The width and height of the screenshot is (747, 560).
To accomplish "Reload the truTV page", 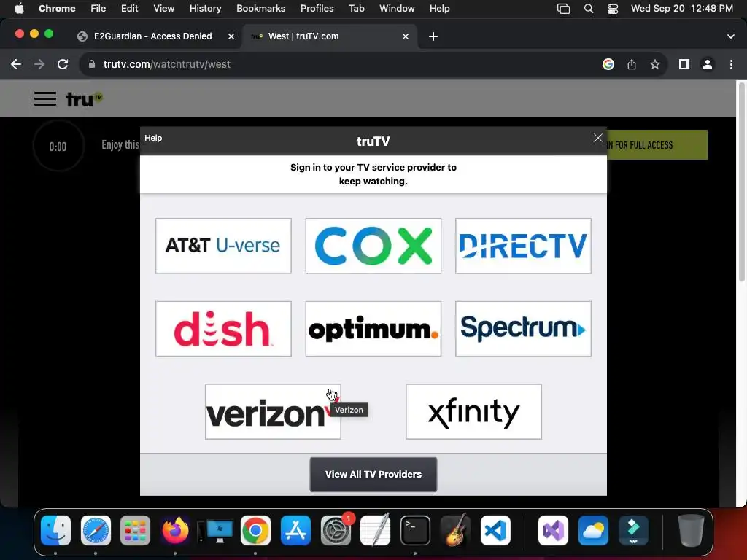I will coord(63,64).
